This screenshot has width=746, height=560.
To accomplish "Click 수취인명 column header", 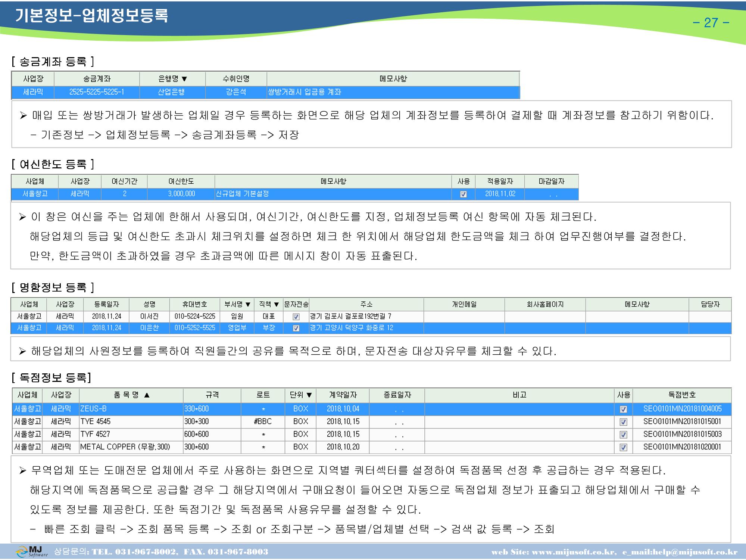I will pos(236,79).
